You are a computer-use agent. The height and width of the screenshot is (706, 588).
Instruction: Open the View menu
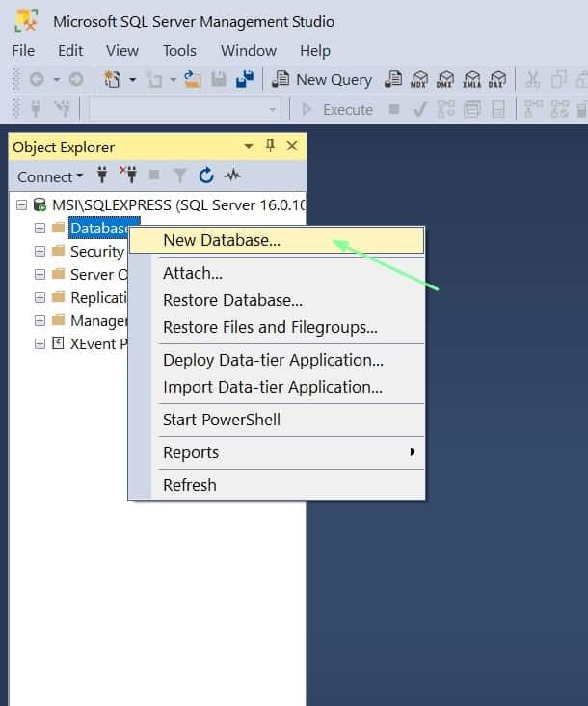pyautogui.click(x=121, y=51)
